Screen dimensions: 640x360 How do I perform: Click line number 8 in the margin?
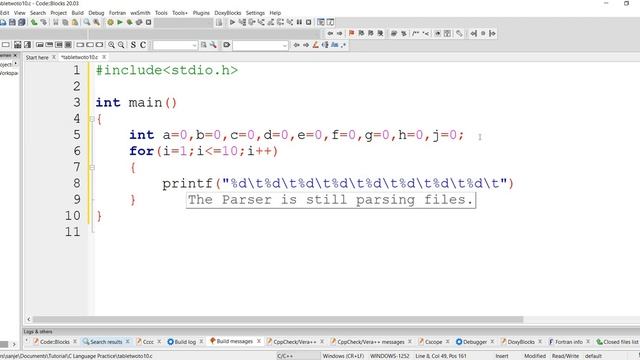(x=77, y=183)
